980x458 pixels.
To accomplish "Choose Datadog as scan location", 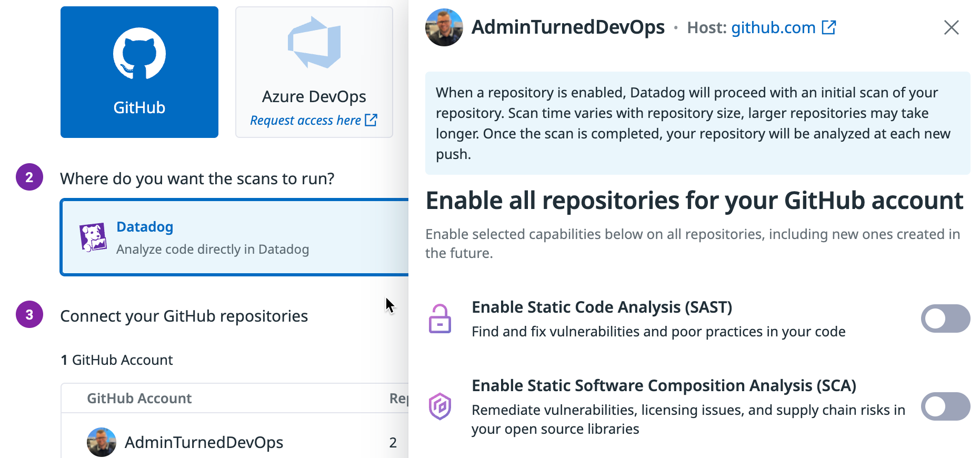I will [x=235, y=237].
